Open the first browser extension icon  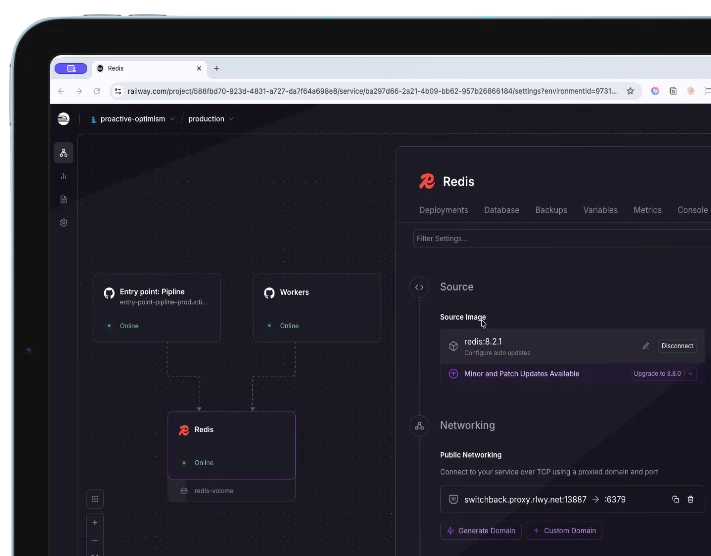pyautogui.click(x=655, y=91)
